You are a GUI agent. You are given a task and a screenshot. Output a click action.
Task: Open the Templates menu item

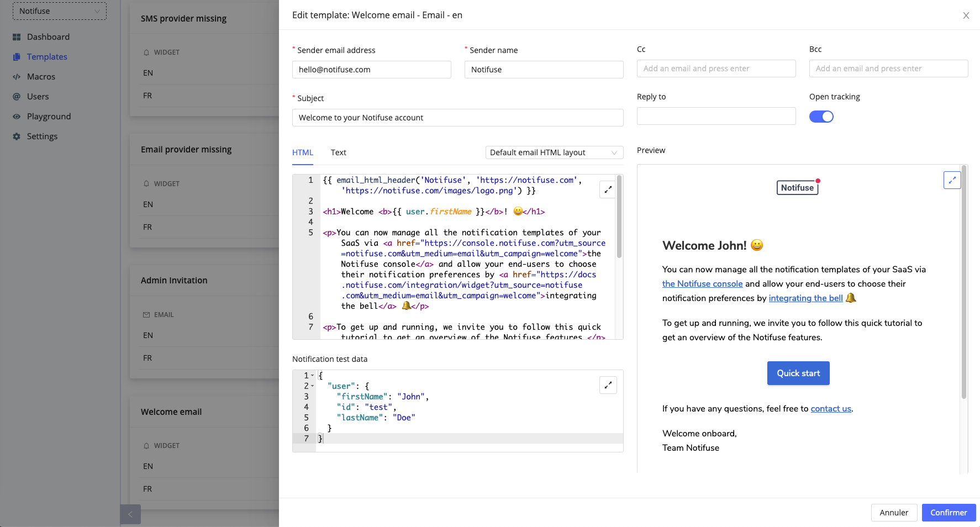47,57
